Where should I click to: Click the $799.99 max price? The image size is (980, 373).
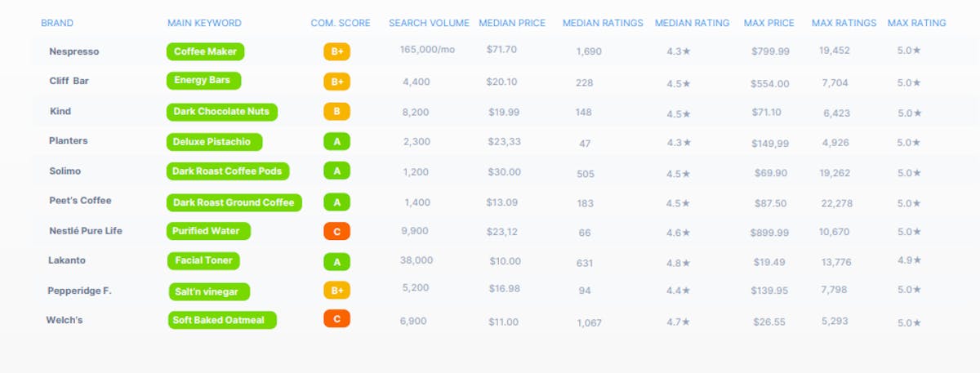(x=771, y=51)
